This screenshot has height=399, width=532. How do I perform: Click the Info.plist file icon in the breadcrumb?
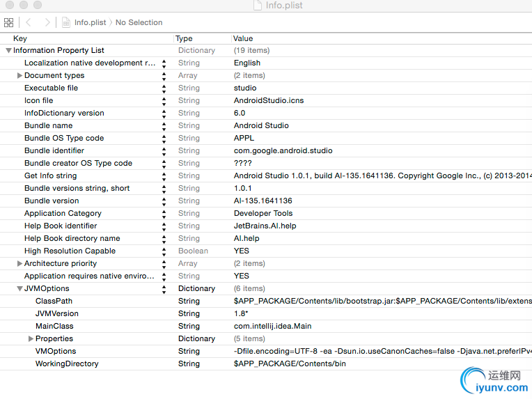(67, 22)
